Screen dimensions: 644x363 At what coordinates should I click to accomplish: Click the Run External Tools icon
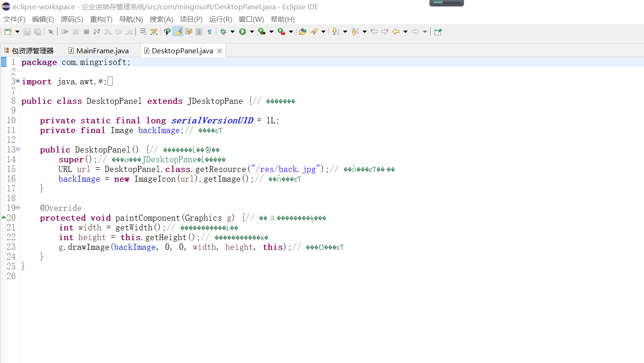coord(281,32)
